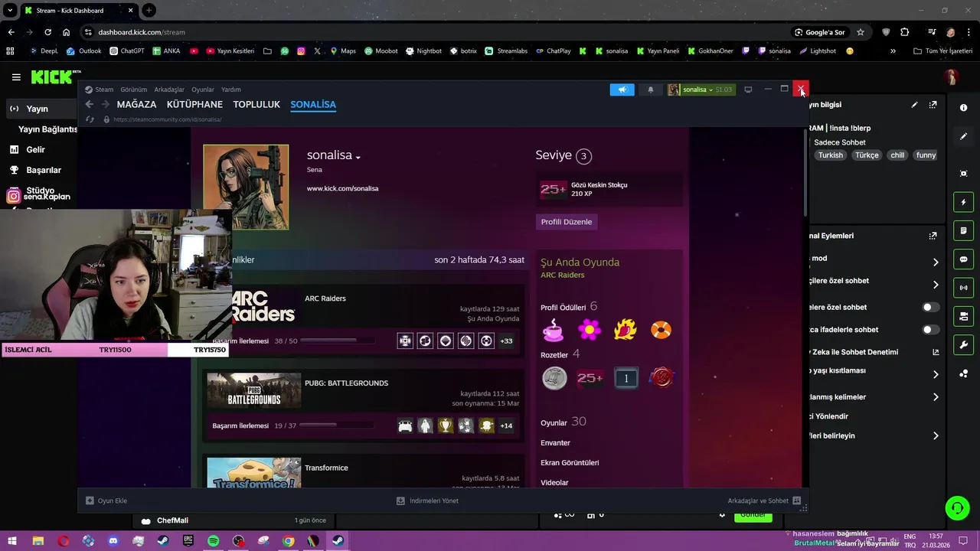Reload the Steam profile page

90,119
